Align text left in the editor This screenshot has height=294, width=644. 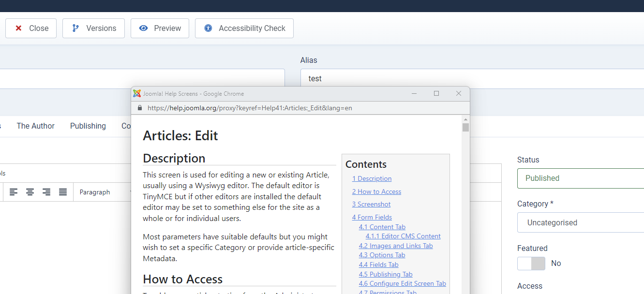(14, 192)
